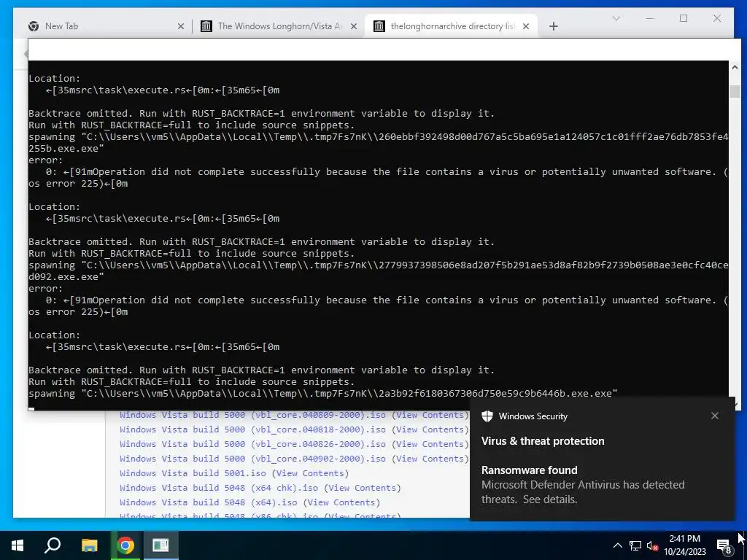
Task: Click the console application taskbar icon
Action: pyautogui.click(x=160, y=545)
